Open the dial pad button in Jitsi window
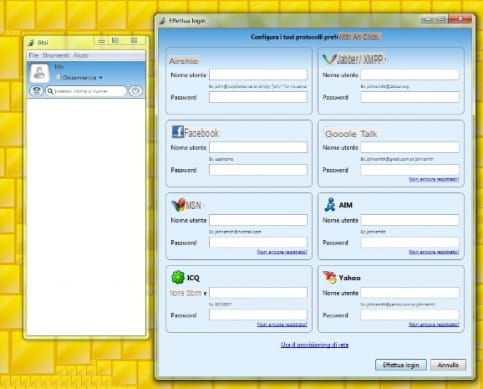 [x=37, y=91]
